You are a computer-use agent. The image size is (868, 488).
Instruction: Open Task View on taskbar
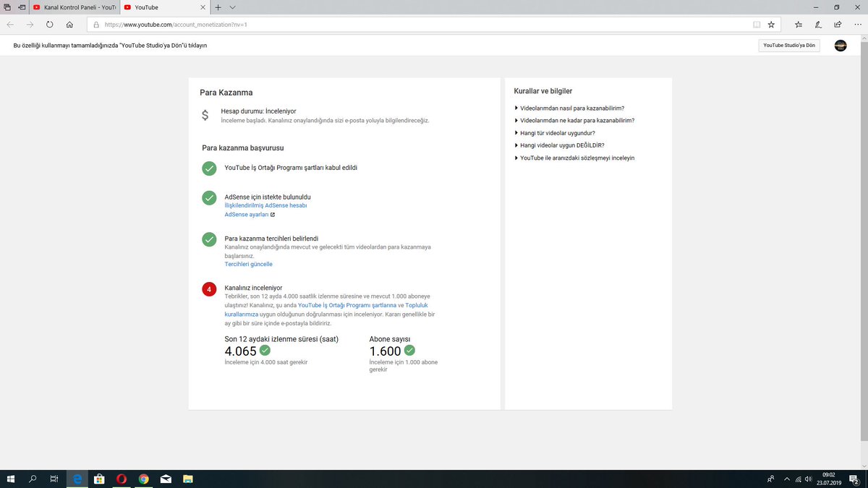point(54,479)
